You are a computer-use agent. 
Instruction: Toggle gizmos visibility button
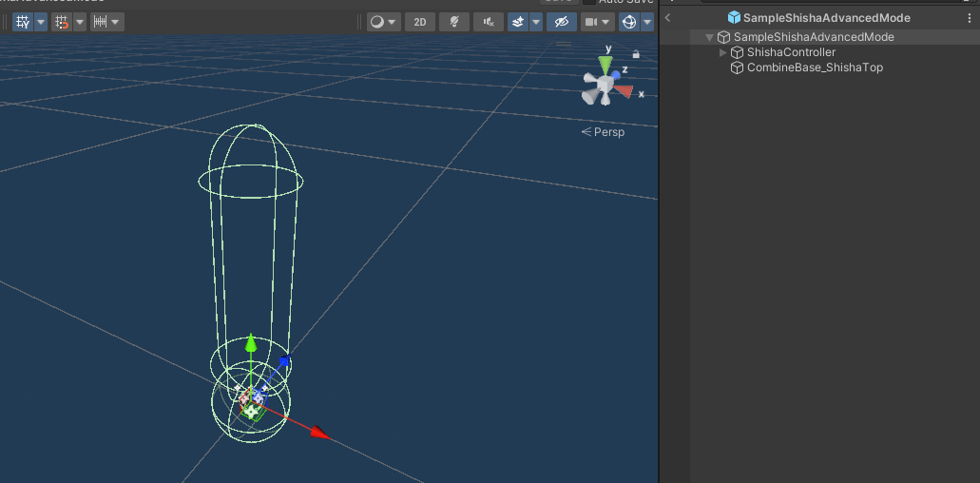[629, 23]
